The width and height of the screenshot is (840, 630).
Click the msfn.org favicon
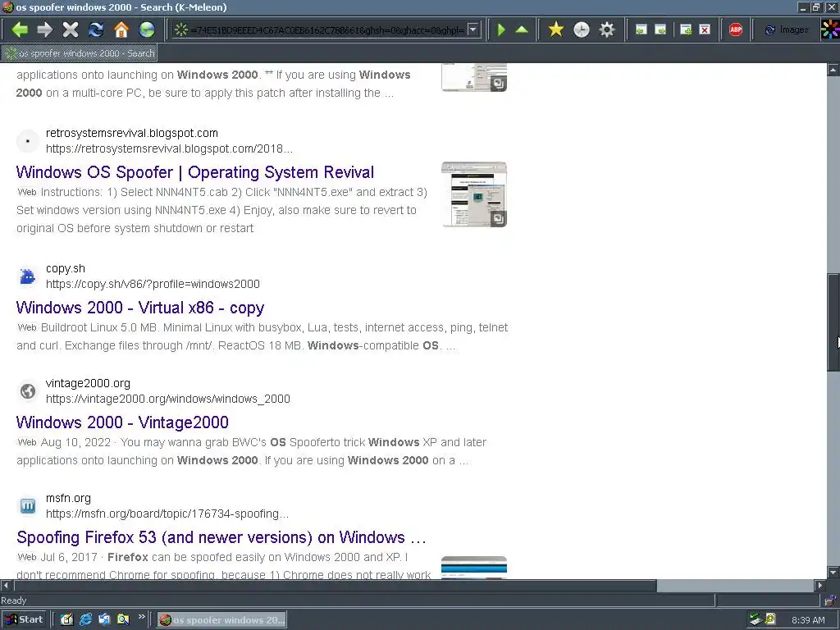pos(27,505)
